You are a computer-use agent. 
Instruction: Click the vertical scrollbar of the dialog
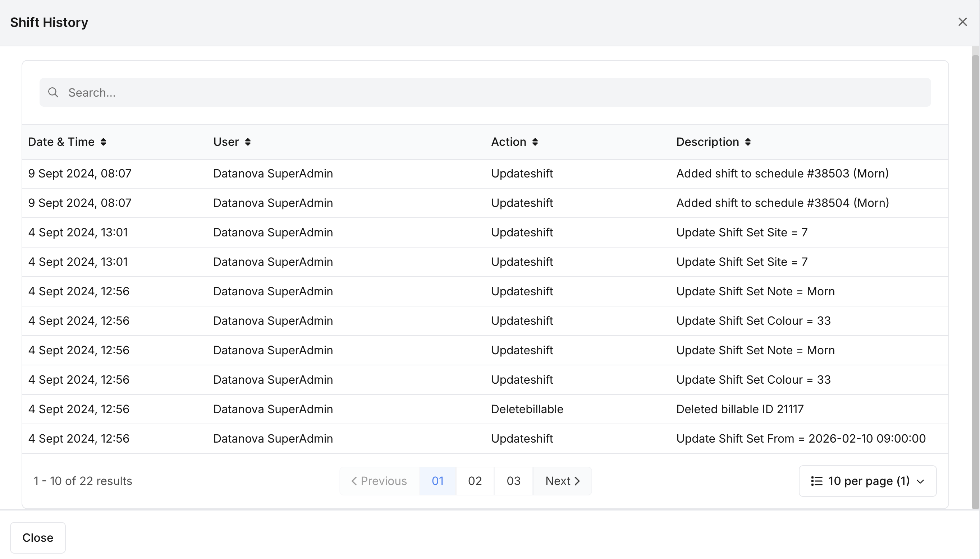pyautogui.click(x=975, y=282)
